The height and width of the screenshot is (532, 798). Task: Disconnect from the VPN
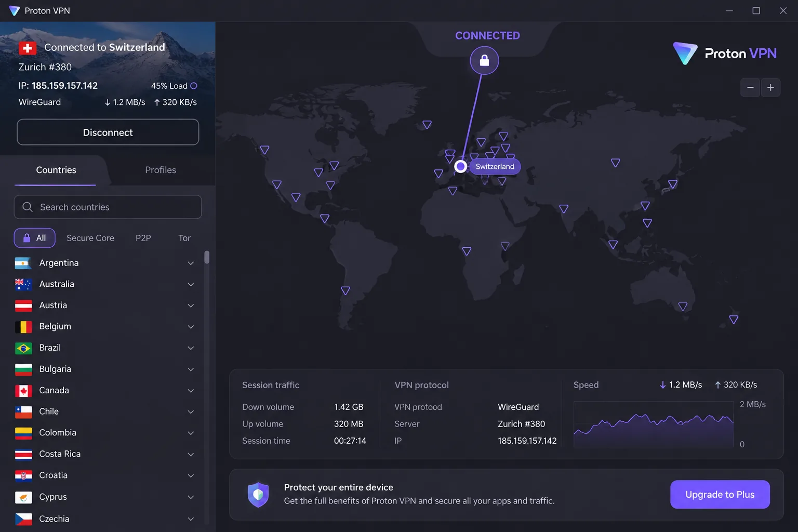point(108,132)
